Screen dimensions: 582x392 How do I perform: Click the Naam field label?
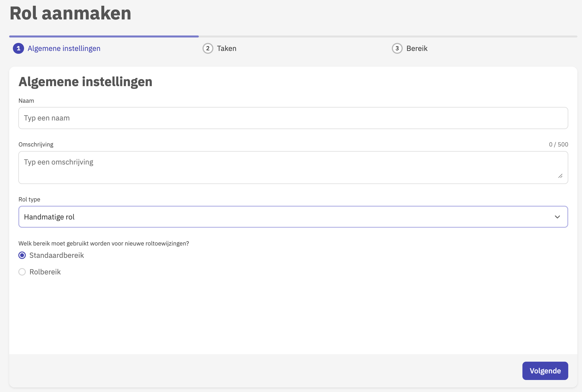[26, 101]
